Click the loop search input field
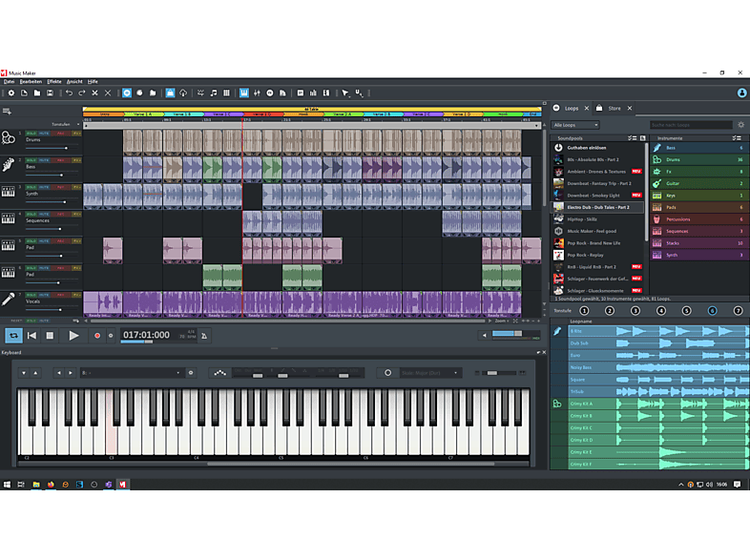Viewport: 750px width, 560px height. click(x=691, y=125)
